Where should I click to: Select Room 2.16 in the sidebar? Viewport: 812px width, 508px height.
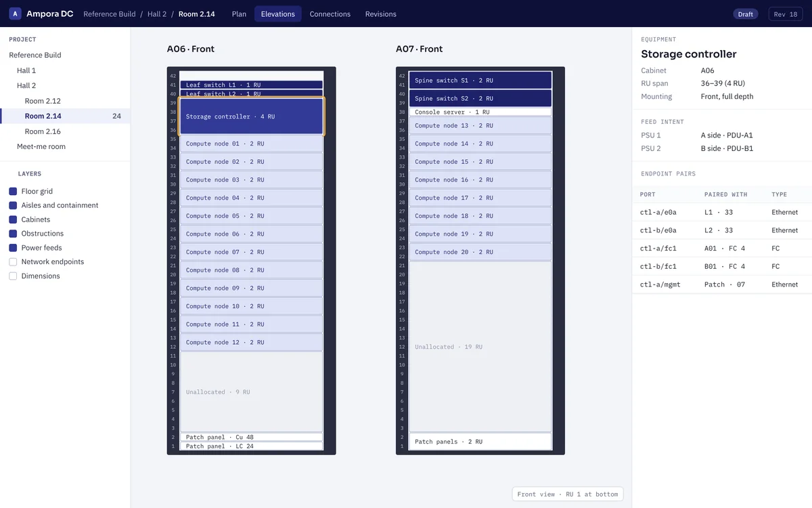65,131
